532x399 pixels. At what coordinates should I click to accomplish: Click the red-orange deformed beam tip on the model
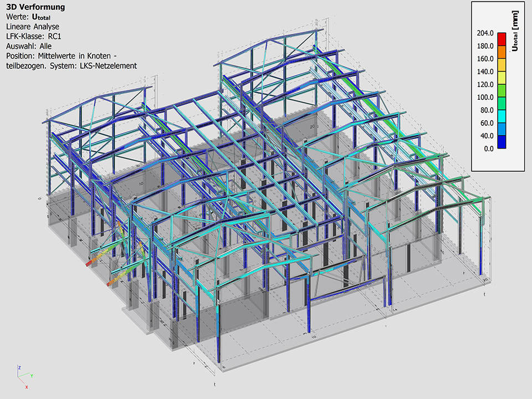[90, 264]
